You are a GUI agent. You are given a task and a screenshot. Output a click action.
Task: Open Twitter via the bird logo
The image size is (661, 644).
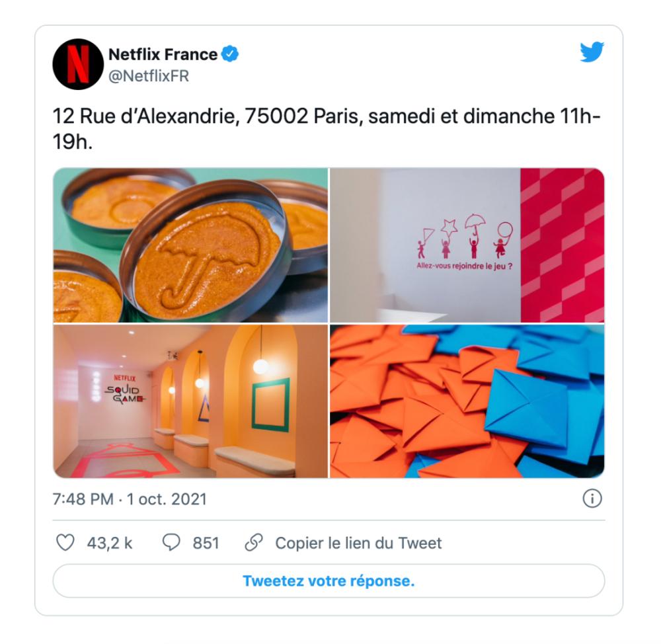[592, 52]
